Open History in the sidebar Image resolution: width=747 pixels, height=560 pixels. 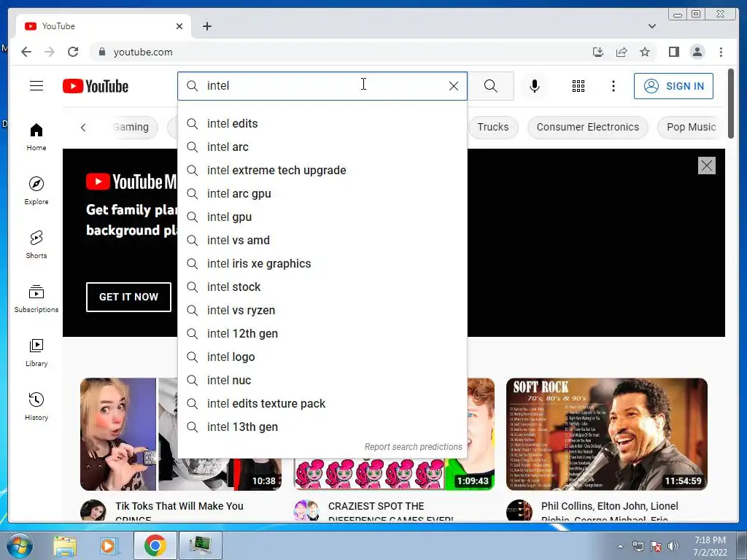coord(36,406)
